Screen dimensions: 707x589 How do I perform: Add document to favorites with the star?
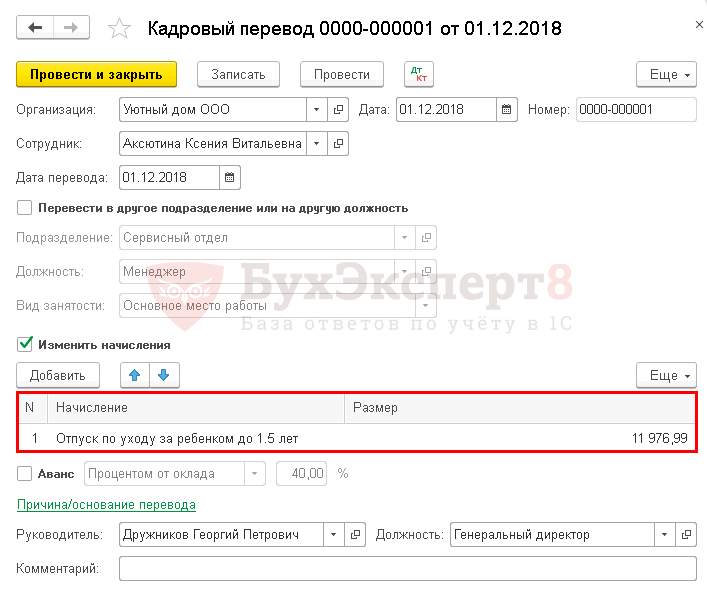[119, 28]
